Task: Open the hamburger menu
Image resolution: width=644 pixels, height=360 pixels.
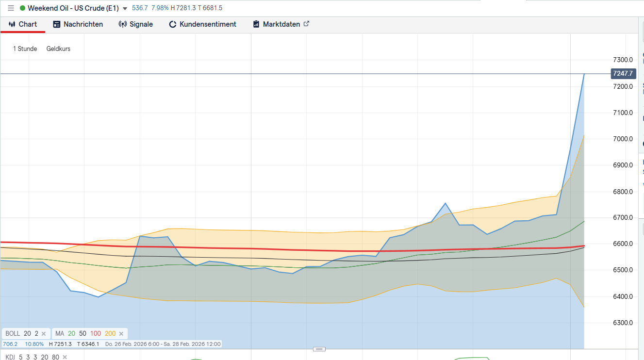Action: [x=11, y=8]
